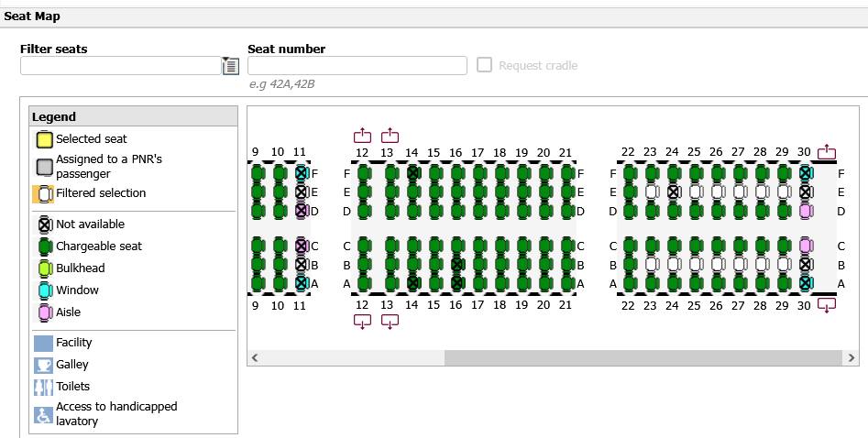Click unavailable window seat 30A
Viewport: 868px width, 438px height.
[x=806, y=283]
